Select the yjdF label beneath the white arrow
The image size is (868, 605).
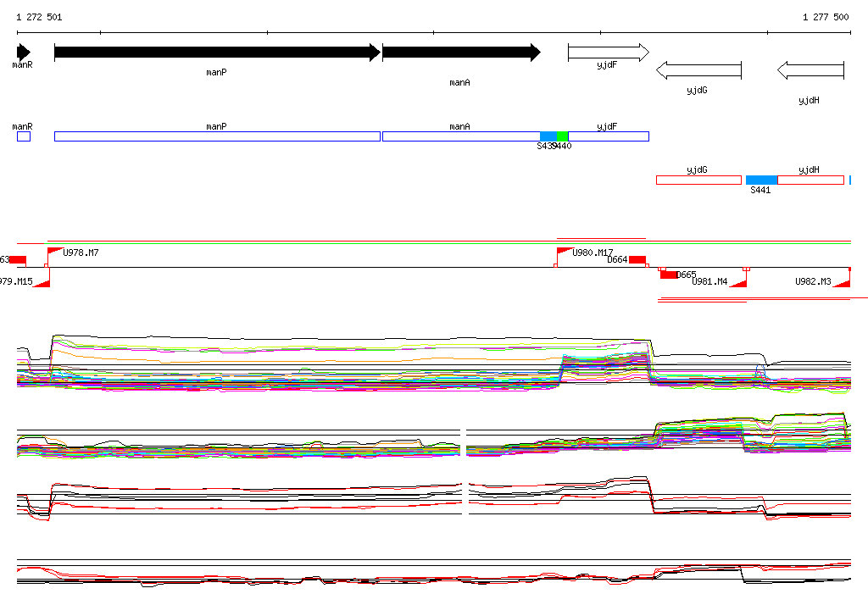coord(607,64)
